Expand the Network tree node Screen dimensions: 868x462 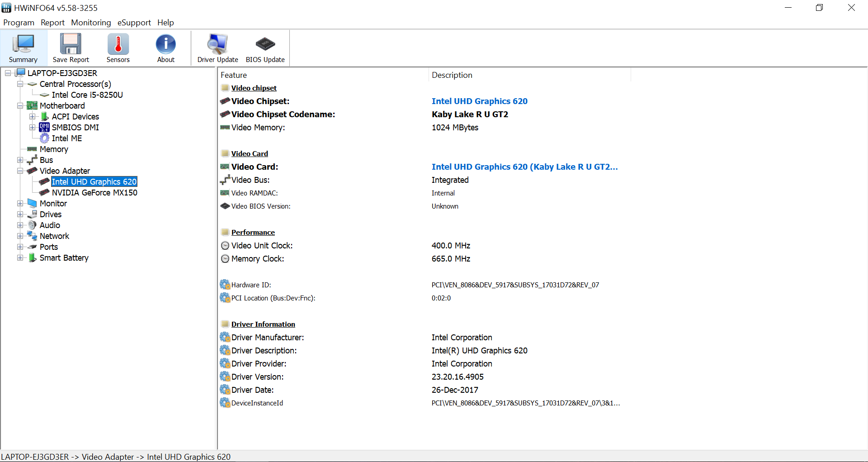(x=20, y=236)
